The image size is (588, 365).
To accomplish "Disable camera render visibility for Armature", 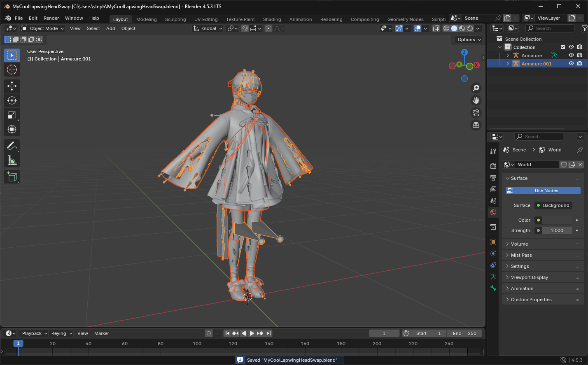I will [579, 55].
